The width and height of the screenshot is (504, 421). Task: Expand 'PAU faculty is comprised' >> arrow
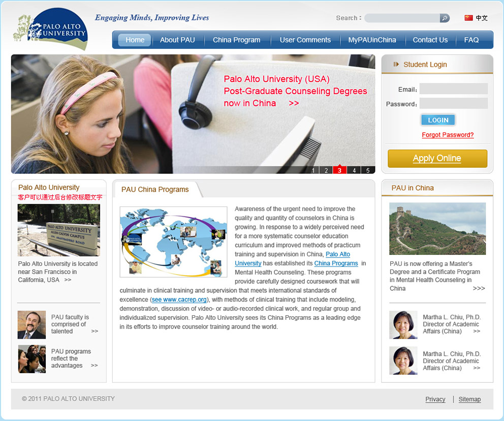coord(94,332)
